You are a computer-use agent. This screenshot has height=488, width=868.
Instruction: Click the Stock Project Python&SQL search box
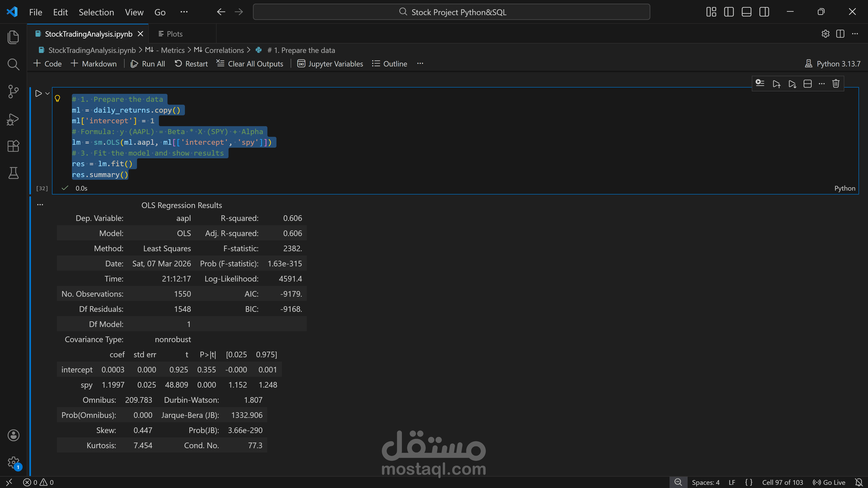pos(452,12)
